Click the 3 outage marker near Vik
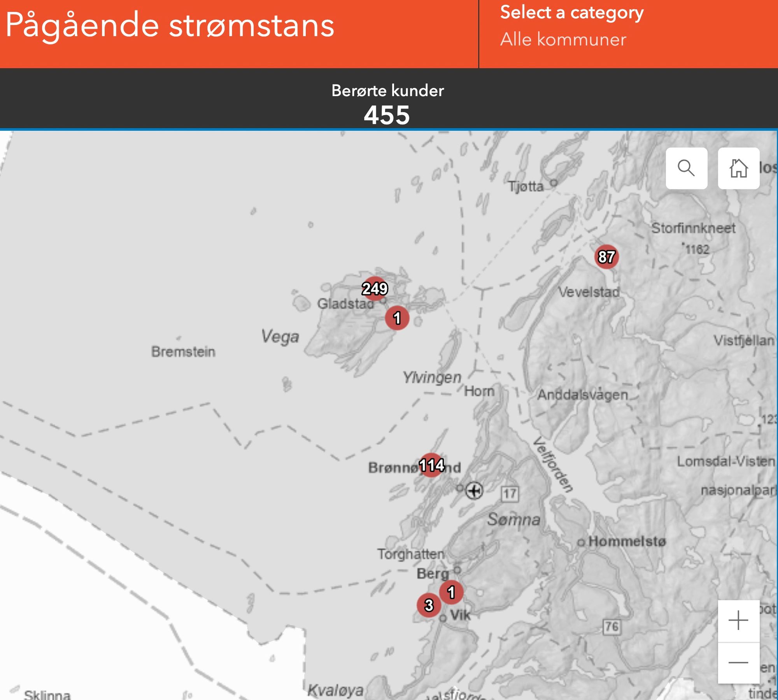Screen dimensions: 778x700 (429, 605)
